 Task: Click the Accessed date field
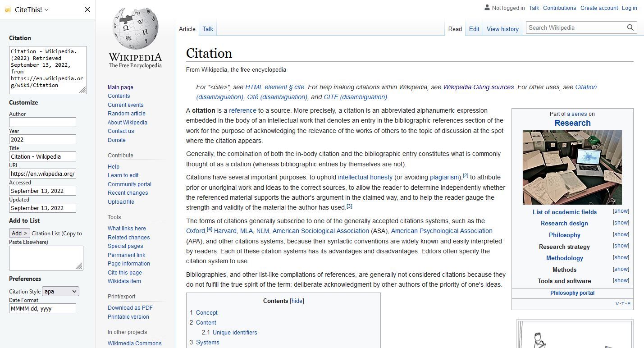click(42, 191)
